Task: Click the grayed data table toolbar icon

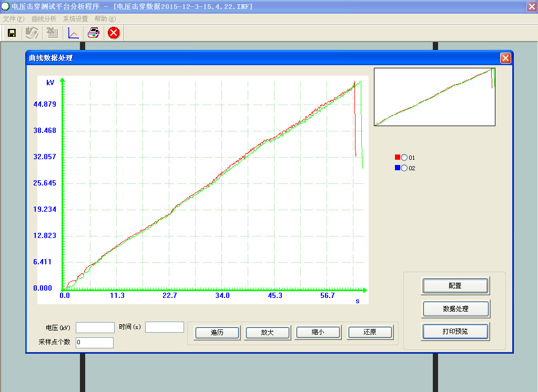Action: coord(52,33)
